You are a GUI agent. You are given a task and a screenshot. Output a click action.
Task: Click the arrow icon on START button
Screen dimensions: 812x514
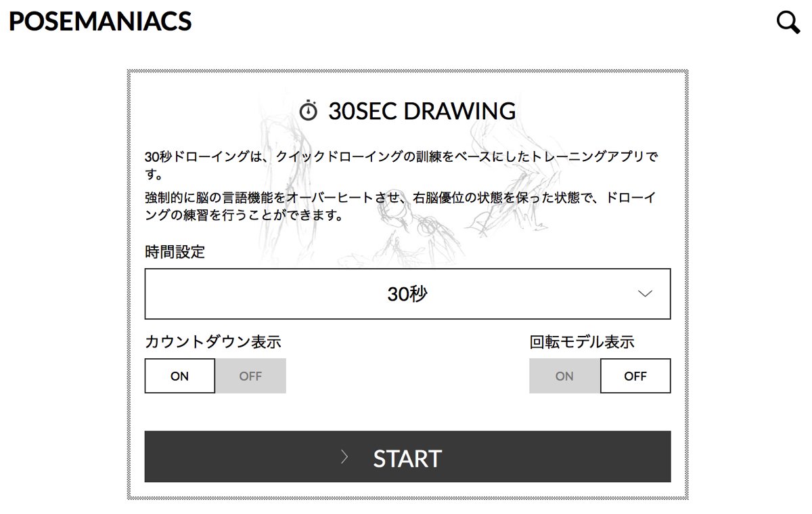(x=344, y=457)
